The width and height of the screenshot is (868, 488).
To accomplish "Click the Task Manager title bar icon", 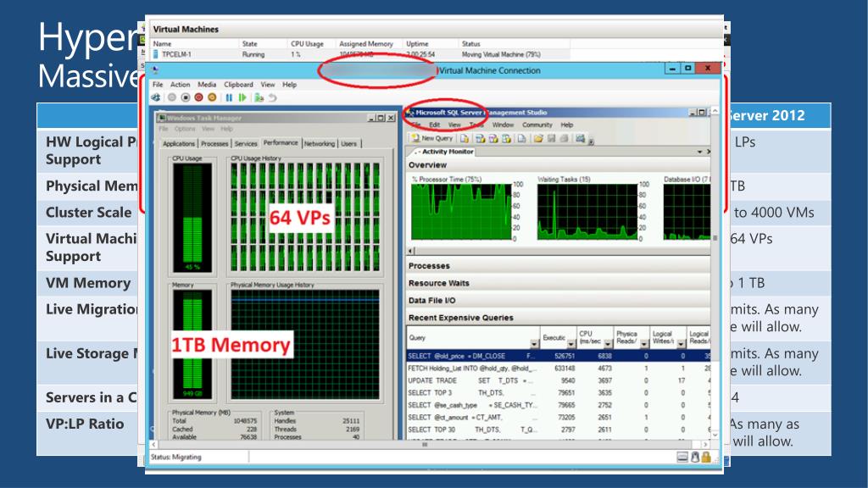I will (x=162, y=118).
